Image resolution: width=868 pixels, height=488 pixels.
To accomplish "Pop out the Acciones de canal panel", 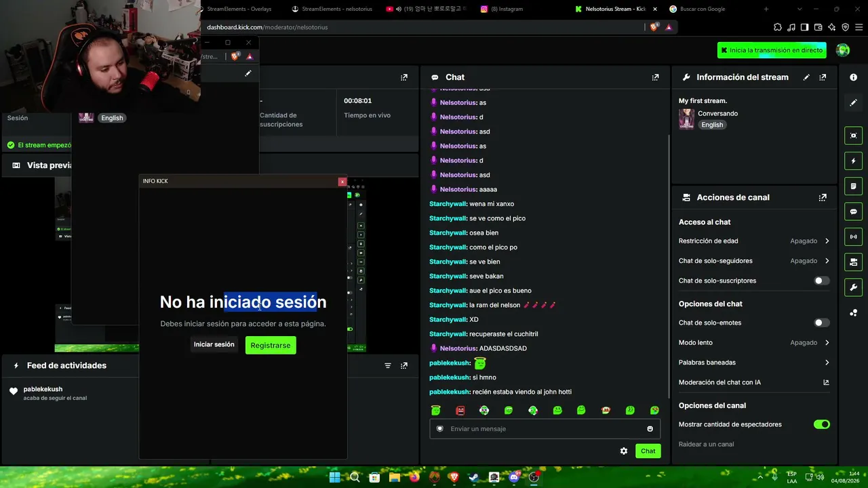I will point(823,197).
